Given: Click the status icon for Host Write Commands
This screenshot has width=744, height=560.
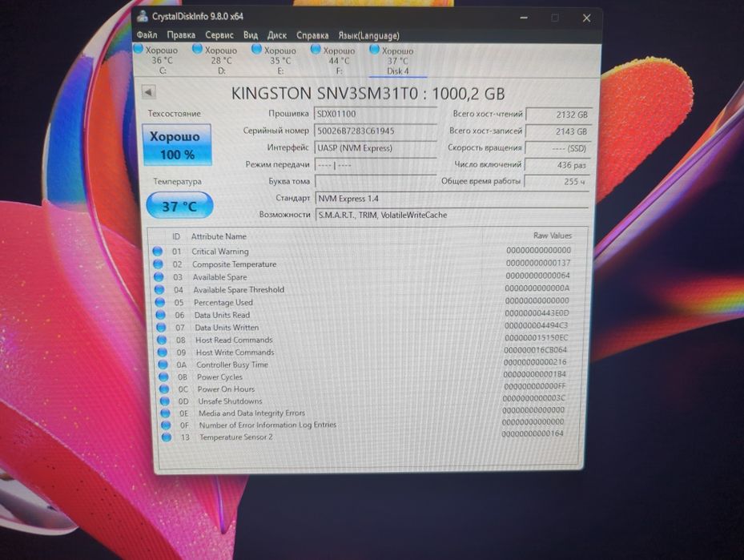Looking at the screenshot, I should pyautogui.click(x=163, y=353).
